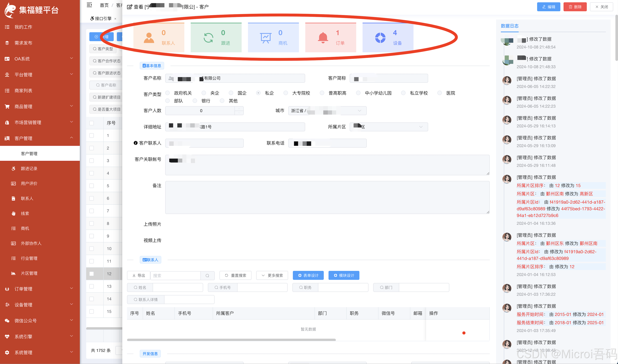The width and height of the screenshot is (618, 364).
Task: Open the 联系人 sidebar submenu item
Action: pyautogui.click(x=40, y=198)
